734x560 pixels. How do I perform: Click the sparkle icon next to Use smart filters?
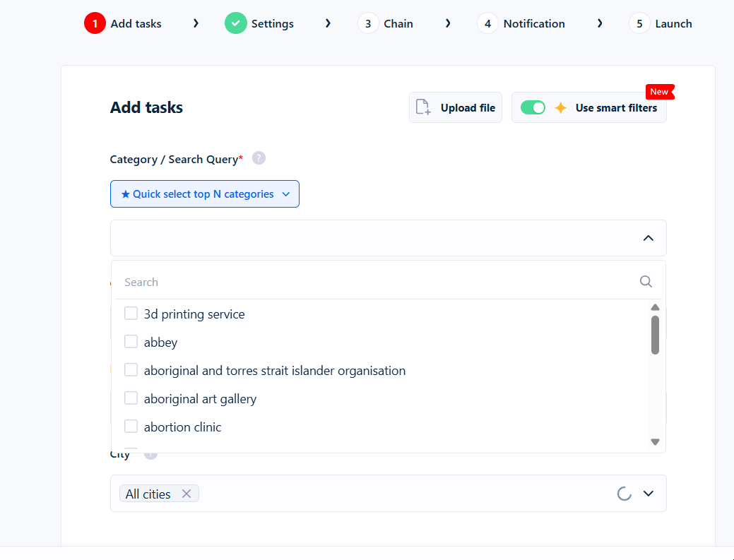pyautogui.click(x=560, y=107)
